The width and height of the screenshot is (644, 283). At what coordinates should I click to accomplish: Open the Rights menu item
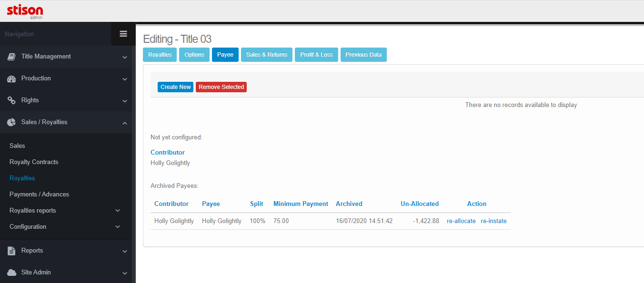67,100
